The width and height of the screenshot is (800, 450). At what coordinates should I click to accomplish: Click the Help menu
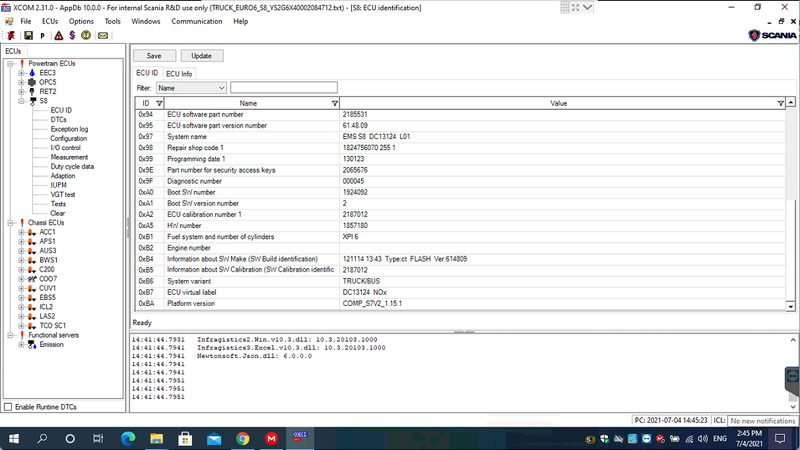[x=240, y=21]
